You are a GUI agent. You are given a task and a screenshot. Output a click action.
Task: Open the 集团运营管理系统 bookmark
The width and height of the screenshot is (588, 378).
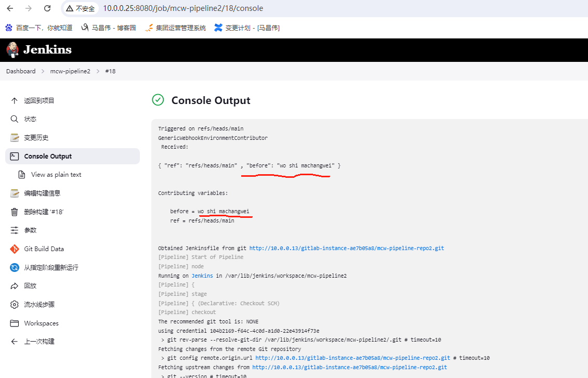point(176,28)
